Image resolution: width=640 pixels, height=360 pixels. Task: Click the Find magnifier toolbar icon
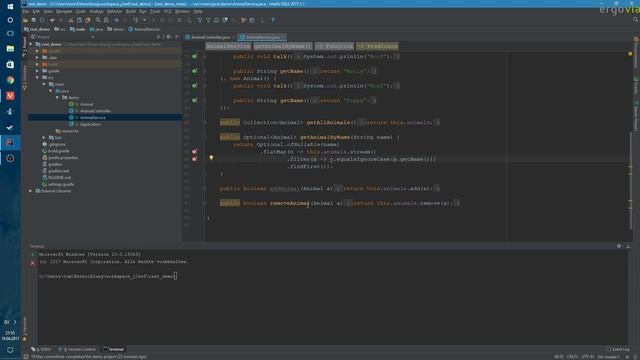98,20
